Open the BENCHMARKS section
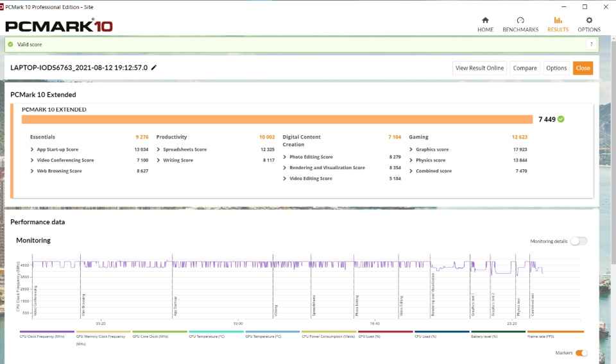The height and width of the screenshot is (364, 616). [520, 24]
